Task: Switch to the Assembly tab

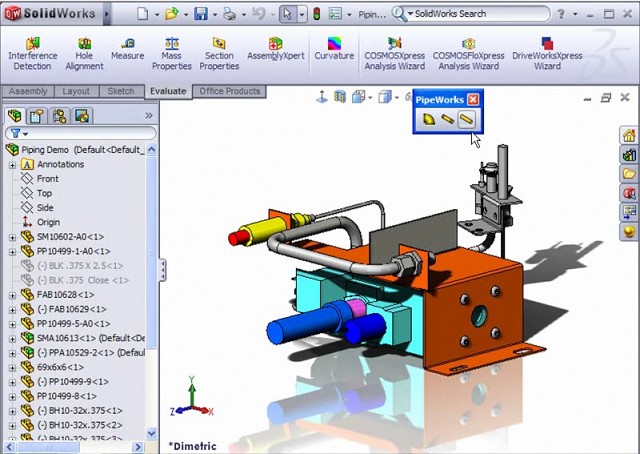Action: [28, 91]
